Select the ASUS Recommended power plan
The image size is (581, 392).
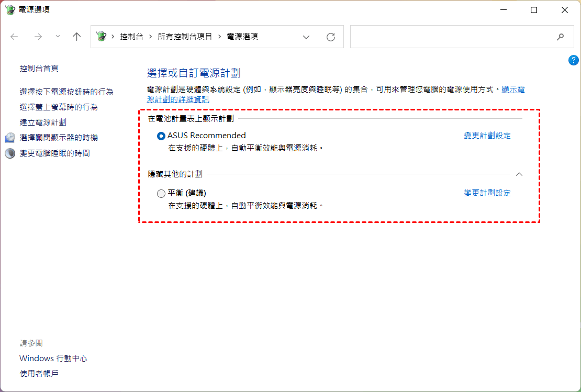tap(161, 136)
